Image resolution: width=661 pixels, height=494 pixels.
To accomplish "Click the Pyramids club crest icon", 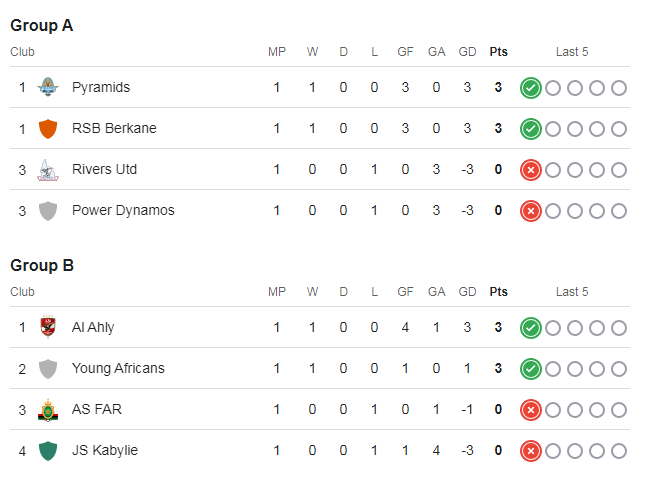I will click(x=47, y=88).
